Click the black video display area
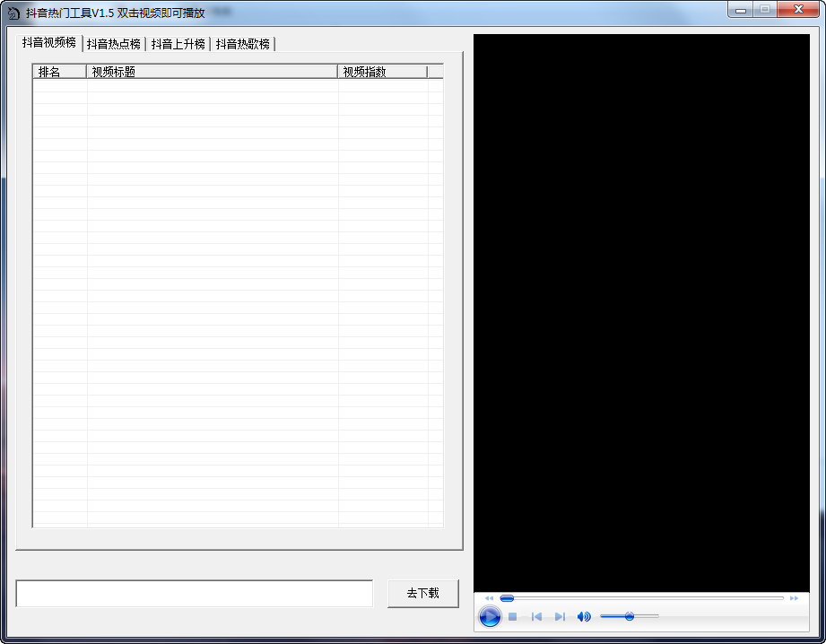This screenshot has height=644, width=826. tap(641, 313)
